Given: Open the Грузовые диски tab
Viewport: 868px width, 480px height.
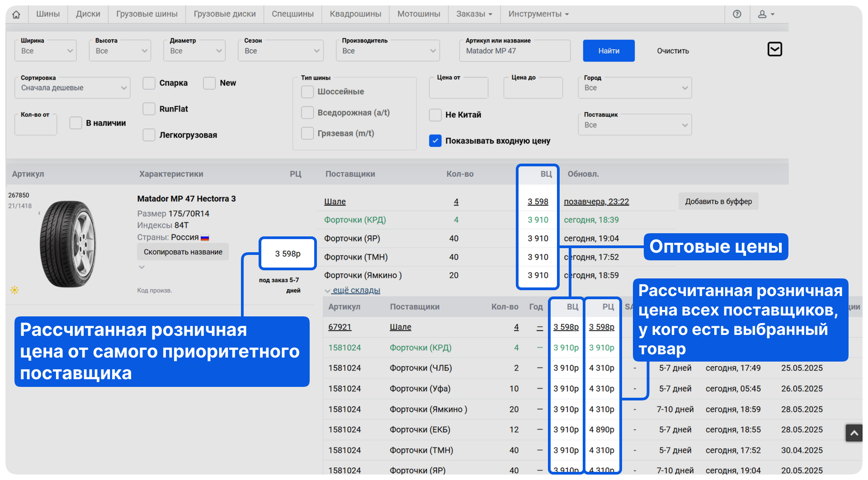Looking at the screenshot, I should tap(225, 14).
